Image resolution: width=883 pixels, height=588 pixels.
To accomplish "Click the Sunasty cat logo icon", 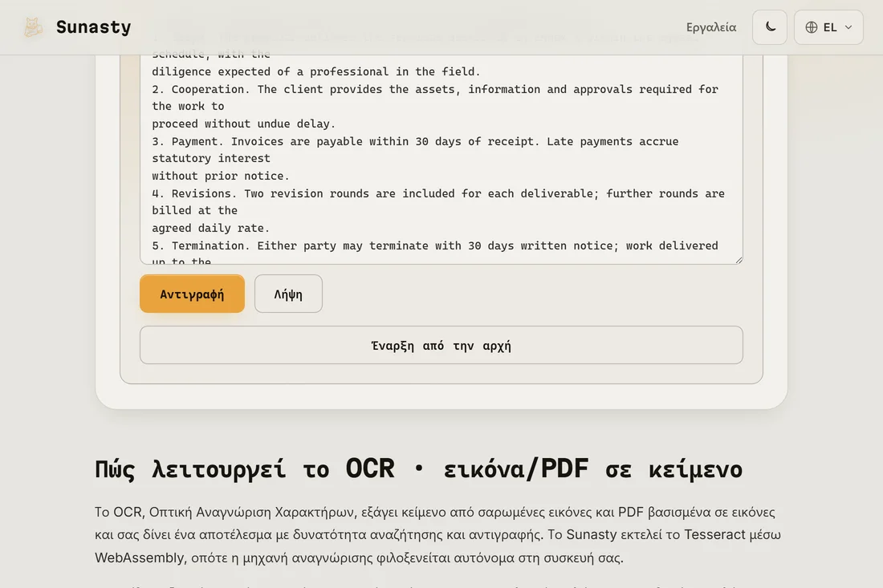I will [x=33, y=27].
